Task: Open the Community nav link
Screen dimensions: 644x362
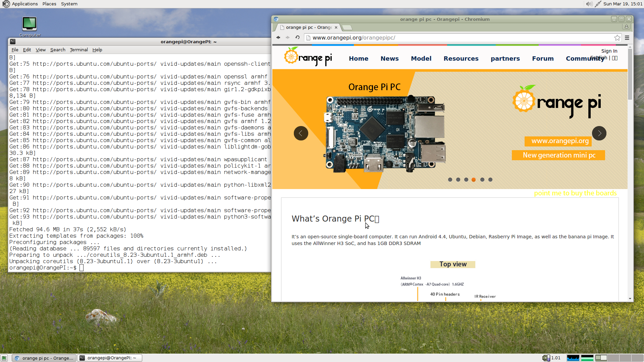Action: (x=585, y=59)
